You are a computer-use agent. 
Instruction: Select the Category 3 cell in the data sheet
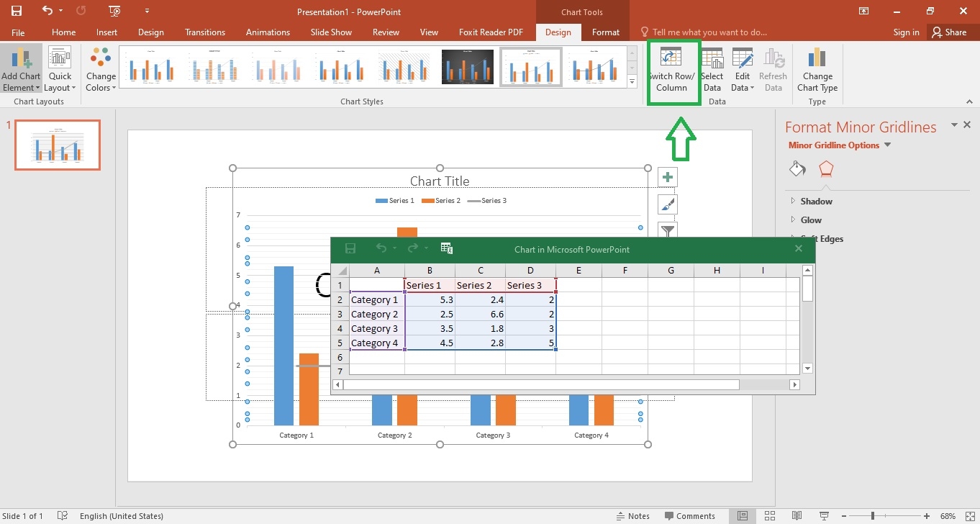pyautogui.click(x=377, y=328)
